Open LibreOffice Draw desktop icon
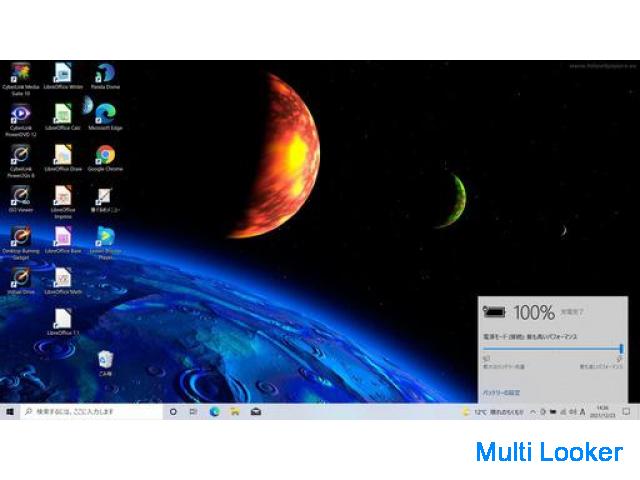Image resolution: width=640 pixels, height=480 pixels. coord(62,155)
